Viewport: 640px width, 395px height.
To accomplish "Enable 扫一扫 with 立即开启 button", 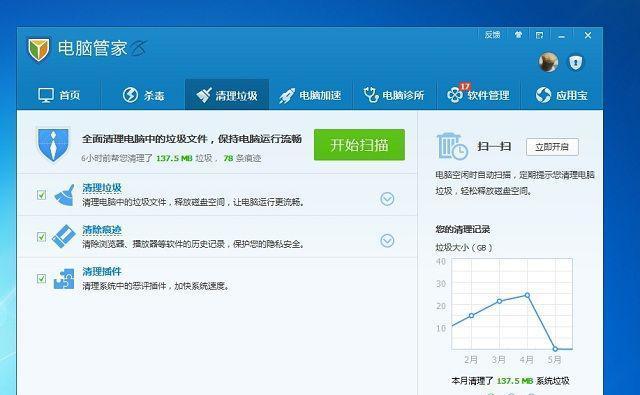I will point(552,147).
